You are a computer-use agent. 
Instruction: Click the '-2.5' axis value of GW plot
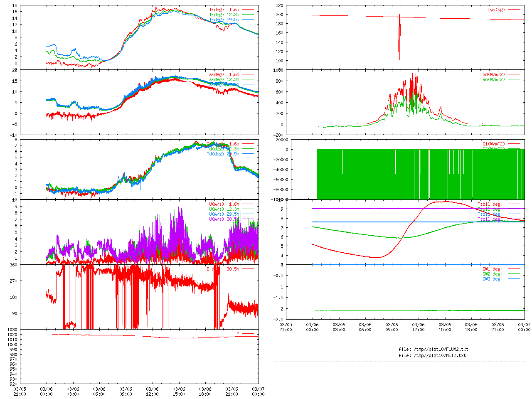[278, 320]
